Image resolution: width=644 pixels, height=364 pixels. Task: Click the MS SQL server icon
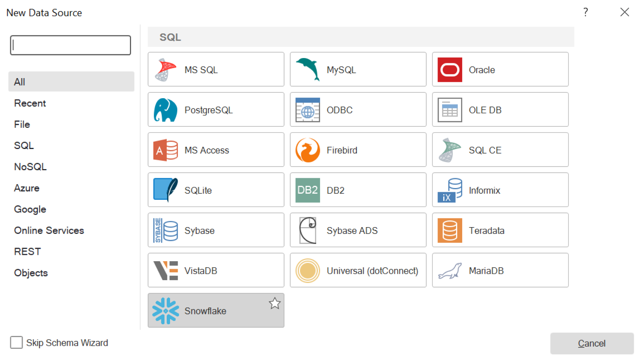[x=166, y=70]
